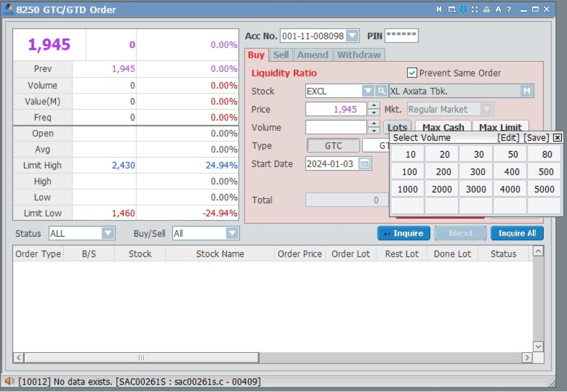Image resolution: width=567 pixels, height=392 pixels.
Task: Select the GTC order type toggle
Action: (333, 146)
